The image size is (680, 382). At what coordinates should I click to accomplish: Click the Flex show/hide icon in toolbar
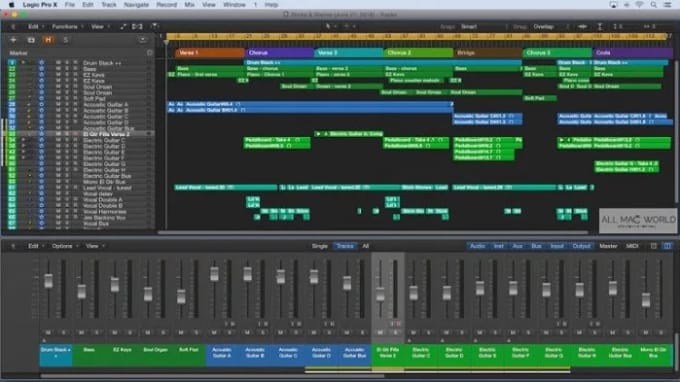pos(137,26)
